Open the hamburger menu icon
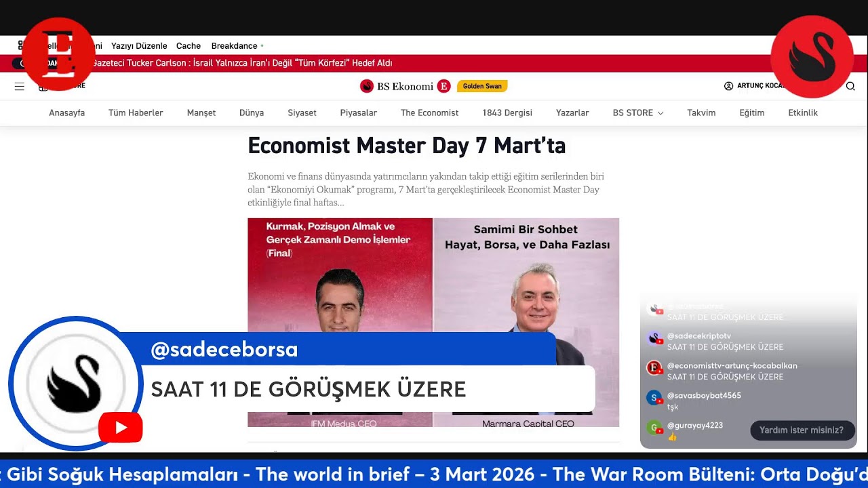 pos(19,86)
